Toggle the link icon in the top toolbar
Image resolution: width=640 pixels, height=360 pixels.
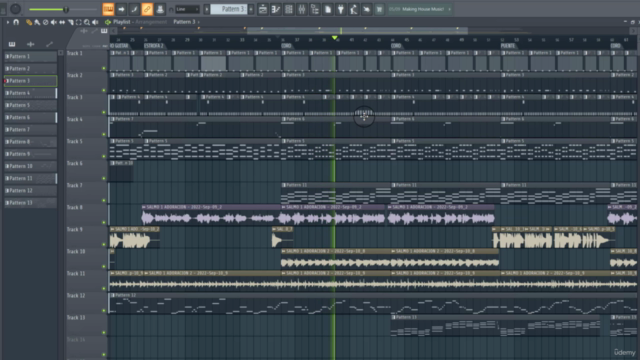point(147,9)
